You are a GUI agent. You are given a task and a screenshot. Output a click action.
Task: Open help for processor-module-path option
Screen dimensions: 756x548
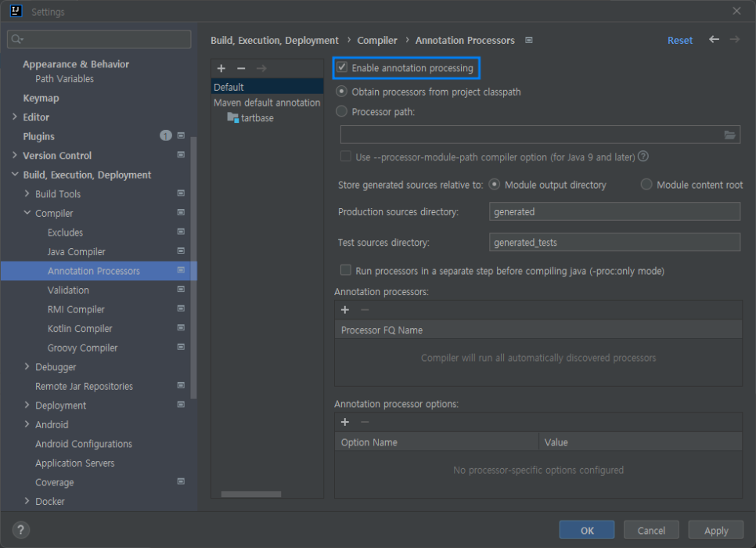pos(643,157)
